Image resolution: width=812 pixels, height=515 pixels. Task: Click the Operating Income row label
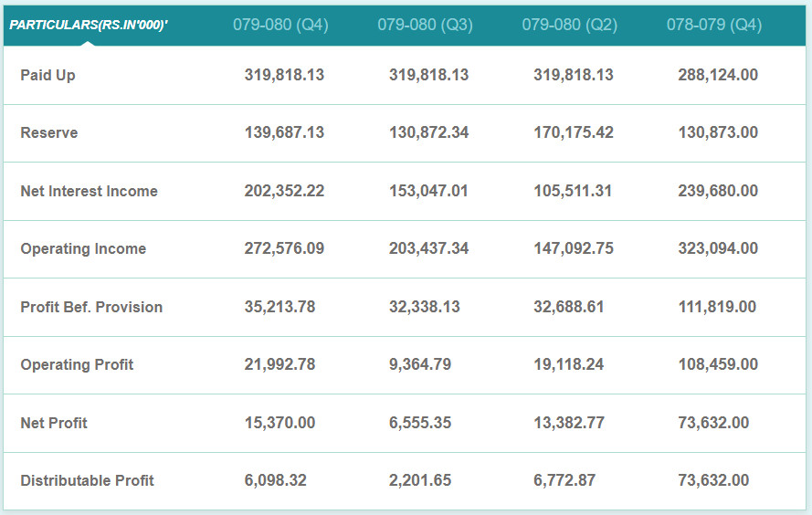pos(83,248)
